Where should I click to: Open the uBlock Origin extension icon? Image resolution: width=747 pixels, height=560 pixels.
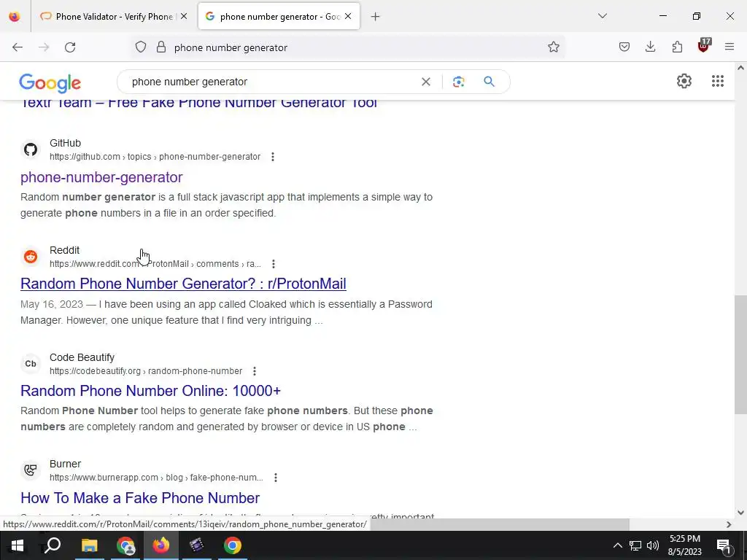[x=704, y=46]
